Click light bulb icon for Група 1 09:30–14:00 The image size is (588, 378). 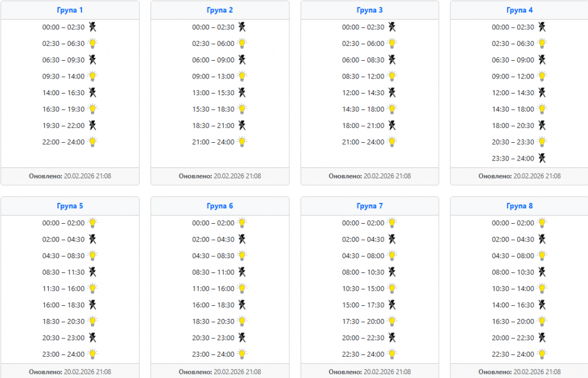coord(92,76)
